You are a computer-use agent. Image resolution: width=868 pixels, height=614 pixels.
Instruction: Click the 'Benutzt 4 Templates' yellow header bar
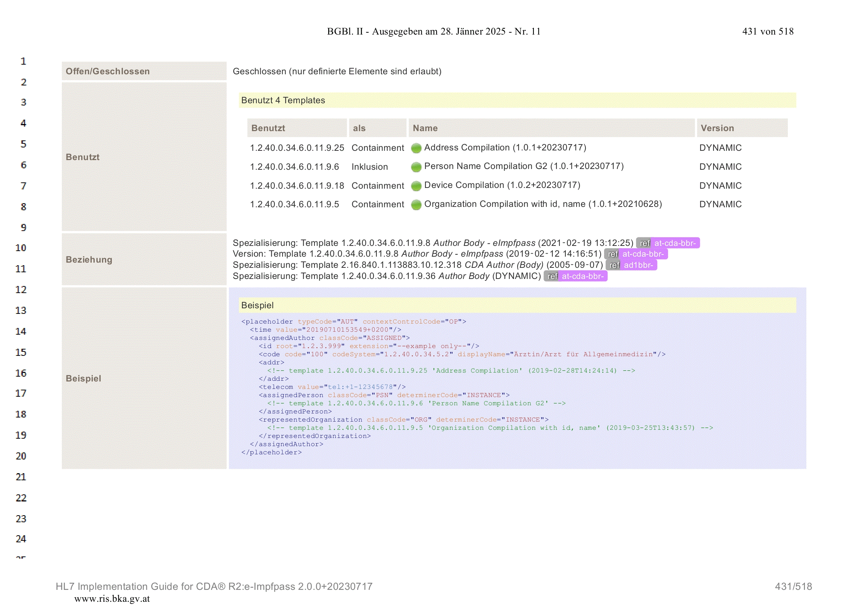point(517,100)
